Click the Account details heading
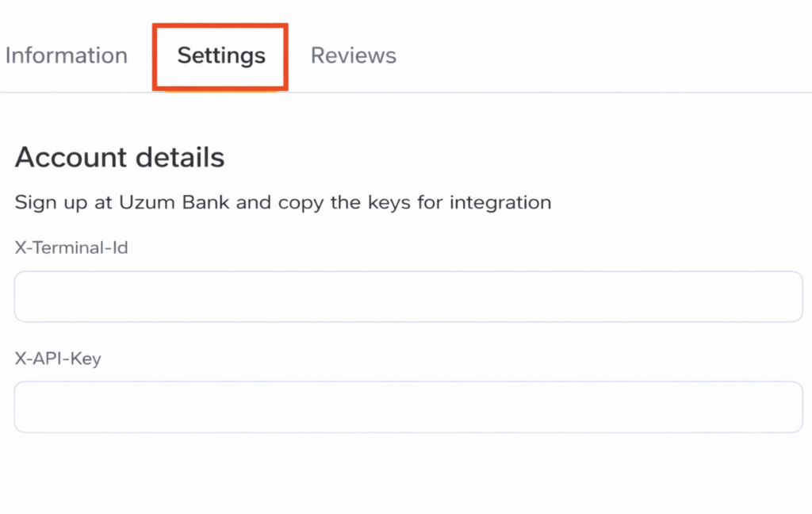Image resolution: width=812 pixels, height=514 pixels. (120, 157)
